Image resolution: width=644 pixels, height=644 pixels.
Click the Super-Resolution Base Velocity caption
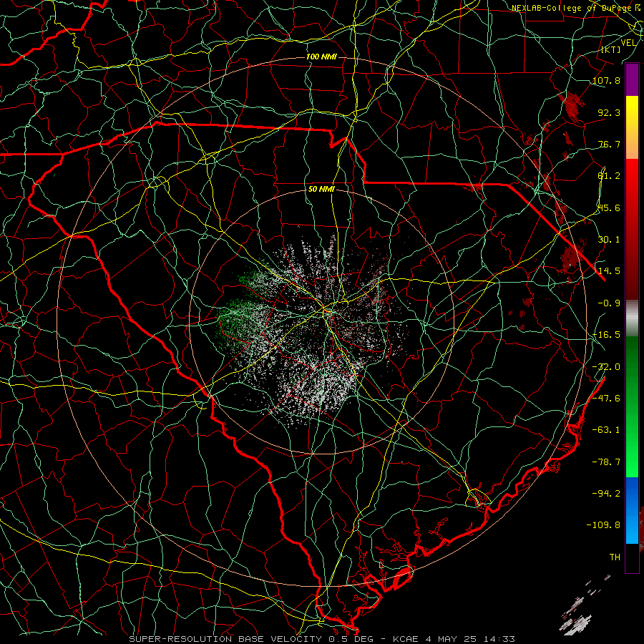(321, 639)
